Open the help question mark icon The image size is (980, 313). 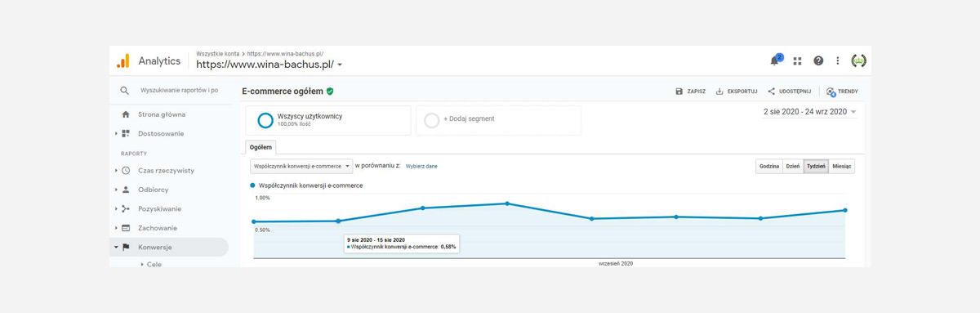click(x=818, y=60)
